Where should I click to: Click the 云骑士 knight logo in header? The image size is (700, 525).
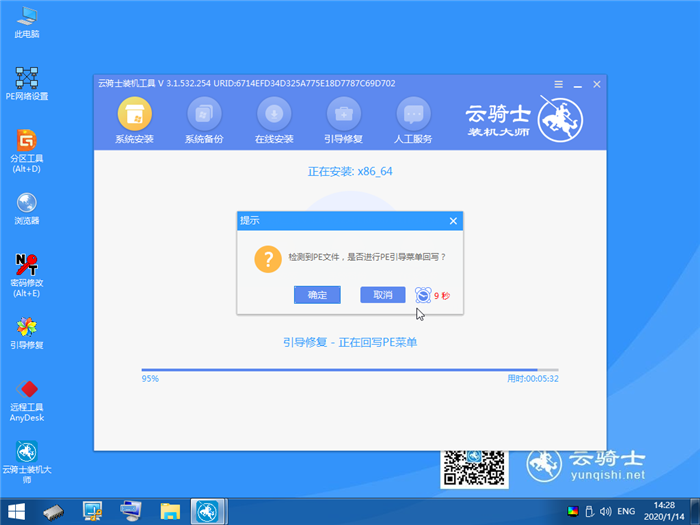coord(560,119)
